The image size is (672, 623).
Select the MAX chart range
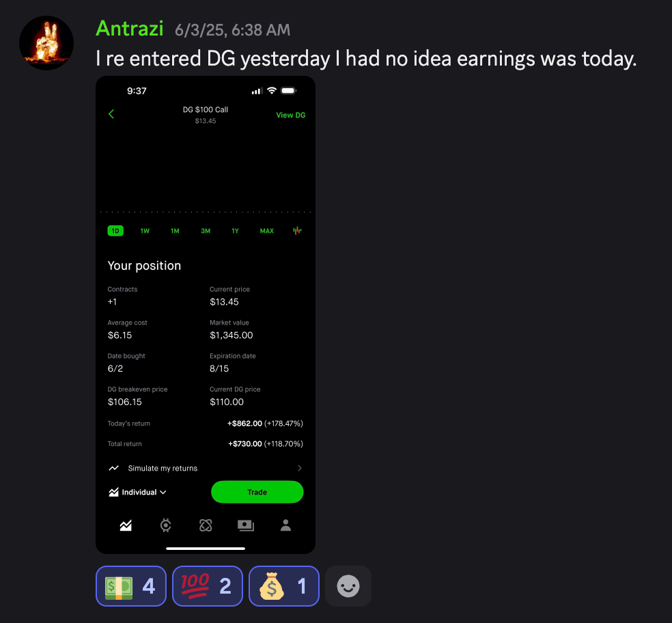coord(266,231)
